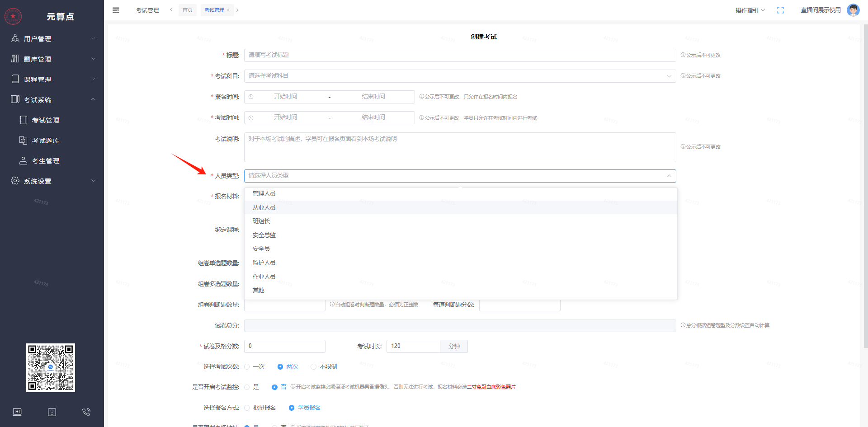Click 报名时间 开始时间 field

[x=285, y=97]
